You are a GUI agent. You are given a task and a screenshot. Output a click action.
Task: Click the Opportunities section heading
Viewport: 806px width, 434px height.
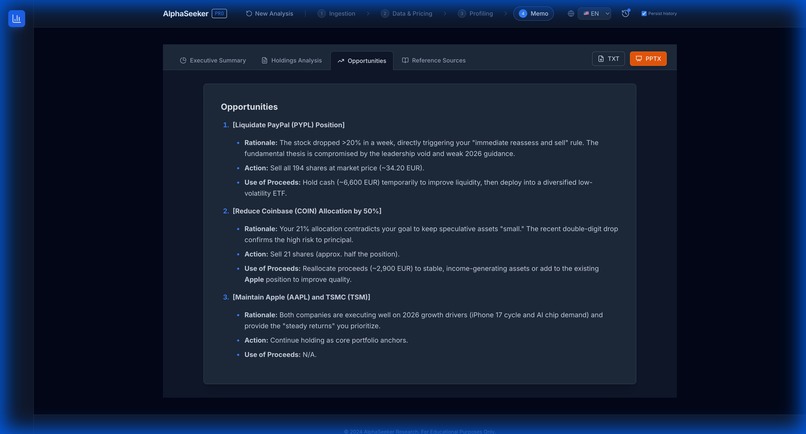[249, 107]
